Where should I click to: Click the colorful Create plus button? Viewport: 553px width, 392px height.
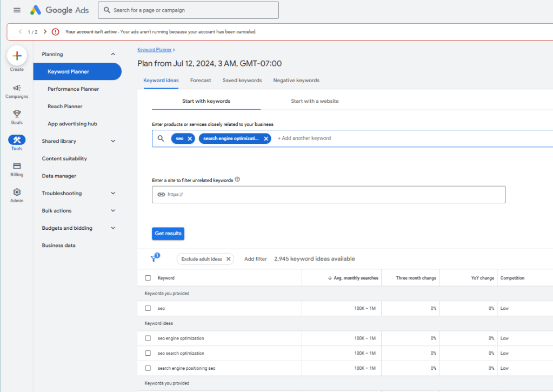(x=17, y=56)
